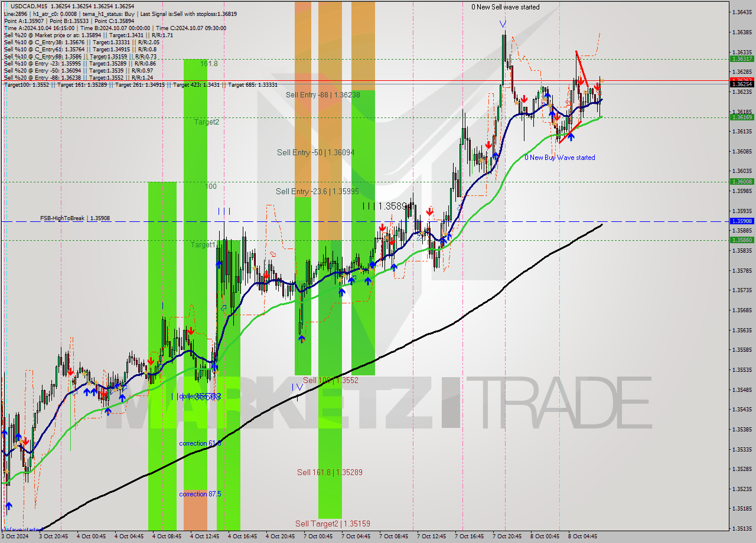Click the '7 Oct 16:45' time axis label
This screenshot has width=756, height=543.
(470, 537)
